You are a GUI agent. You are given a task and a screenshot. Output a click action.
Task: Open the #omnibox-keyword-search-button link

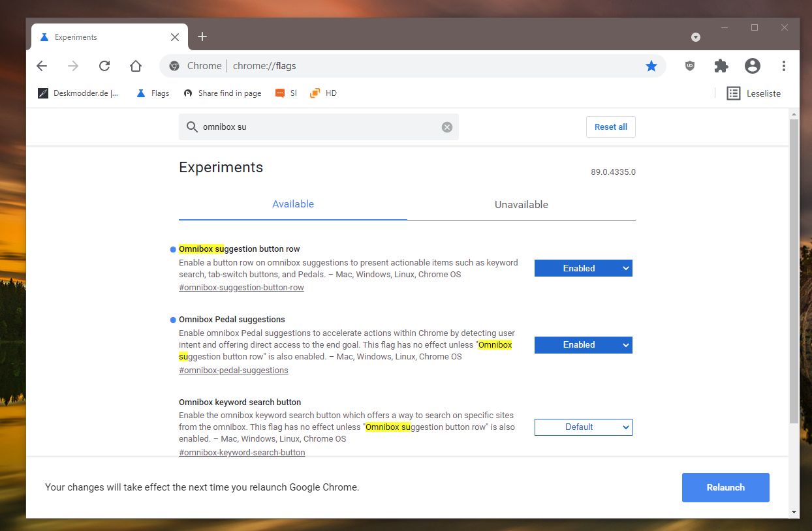[242, 452]
